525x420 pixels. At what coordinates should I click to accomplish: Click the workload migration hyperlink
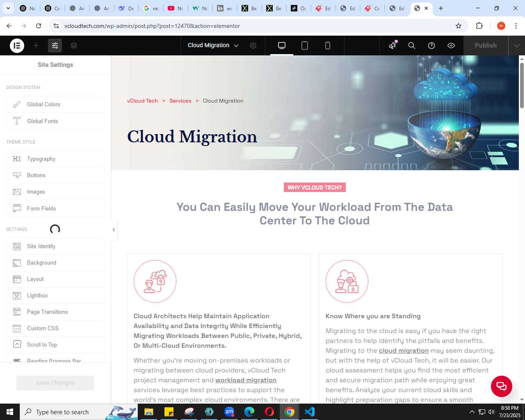tap(246, 380)
